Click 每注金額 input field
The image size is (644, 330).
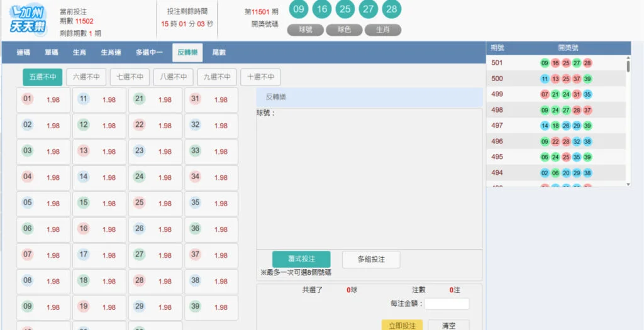[x=447, y=304]
